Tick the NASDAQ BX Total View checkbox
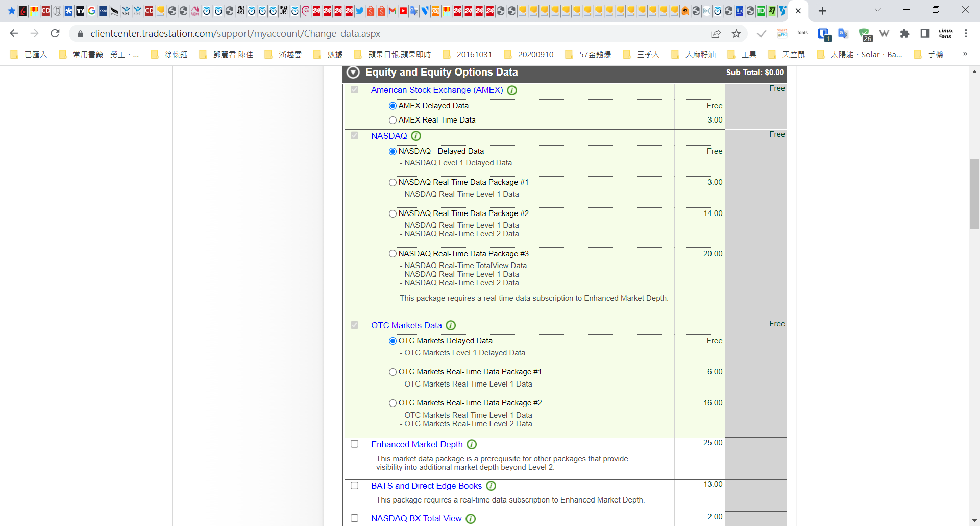 pyautogui.click(x=354, y=518)
